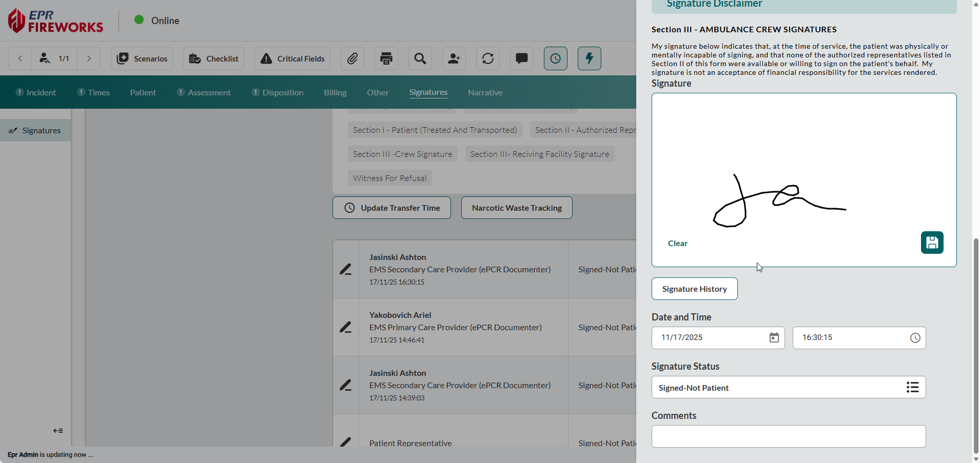
Task: Click the lightning bolt quick action icon
Action: (x=590, y=58)
